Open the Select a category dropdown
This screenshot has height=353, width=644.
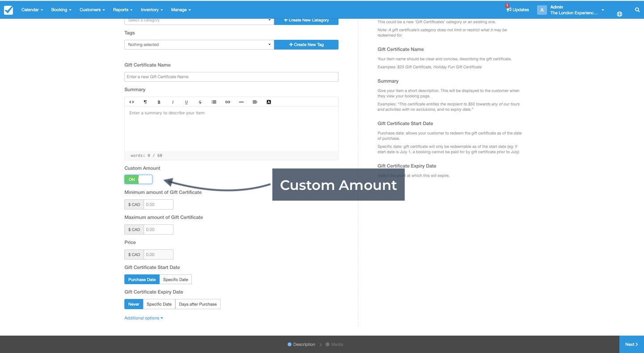pos(199,21)
